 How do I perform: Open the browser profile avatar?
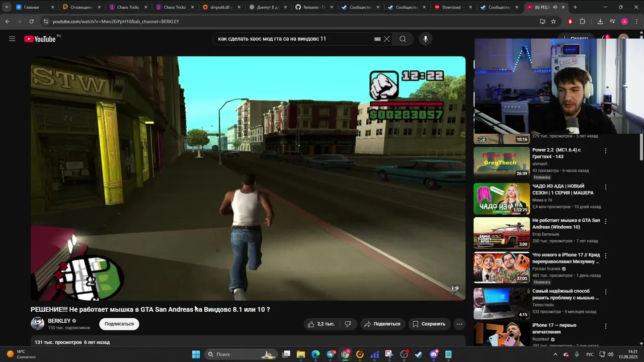pyautogui.click(x=624, y=21)
